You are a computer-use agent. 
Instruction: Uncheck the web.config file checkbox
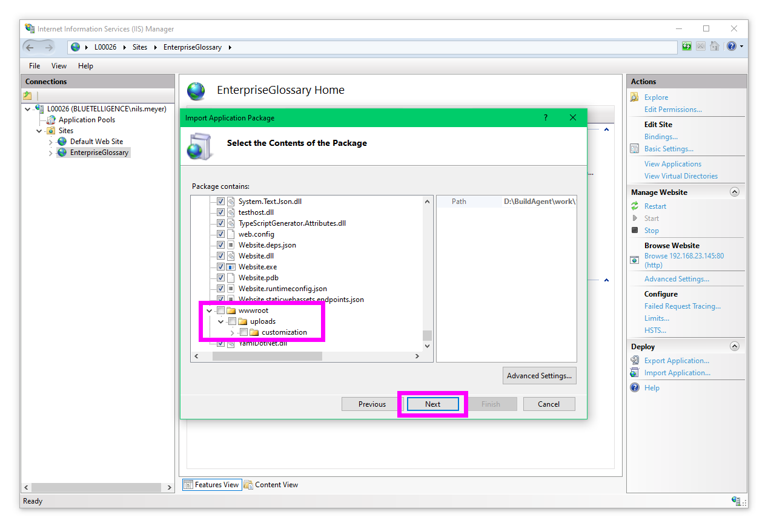pyautogui.click(x=220, y=234)
